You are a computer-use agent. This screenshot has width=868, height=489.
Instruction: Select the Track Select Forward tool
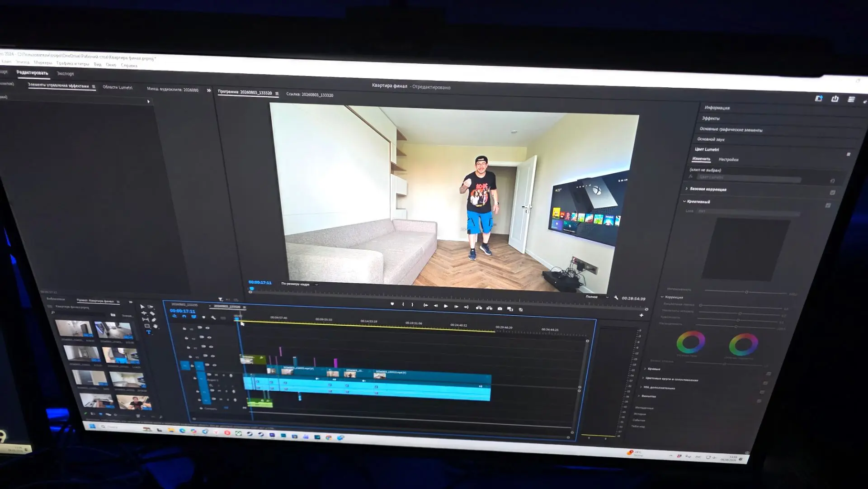[151, 307]
